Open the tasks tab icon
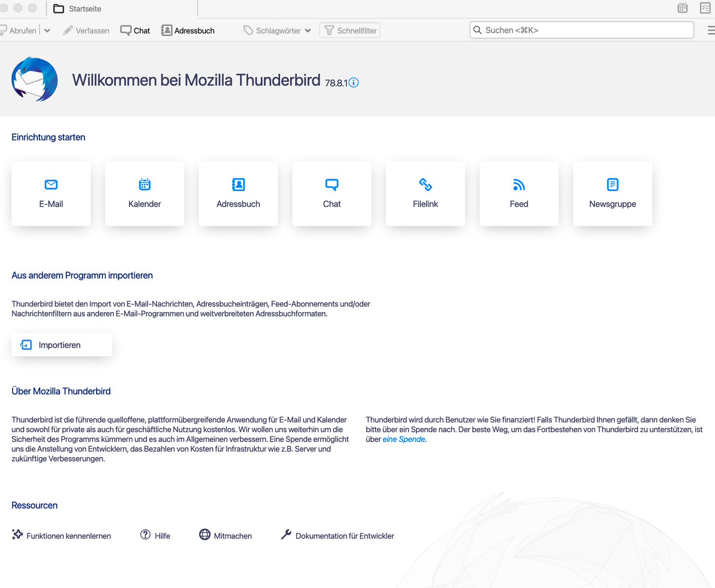Screen dimensions: 715x588 (705, 8)
